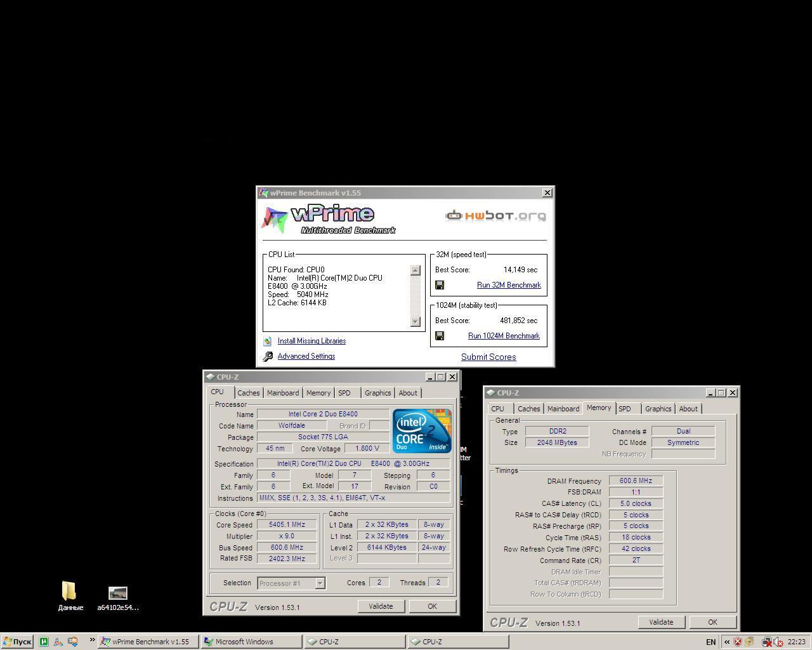
Task: Click the EN language indicator
Action: 711,642
